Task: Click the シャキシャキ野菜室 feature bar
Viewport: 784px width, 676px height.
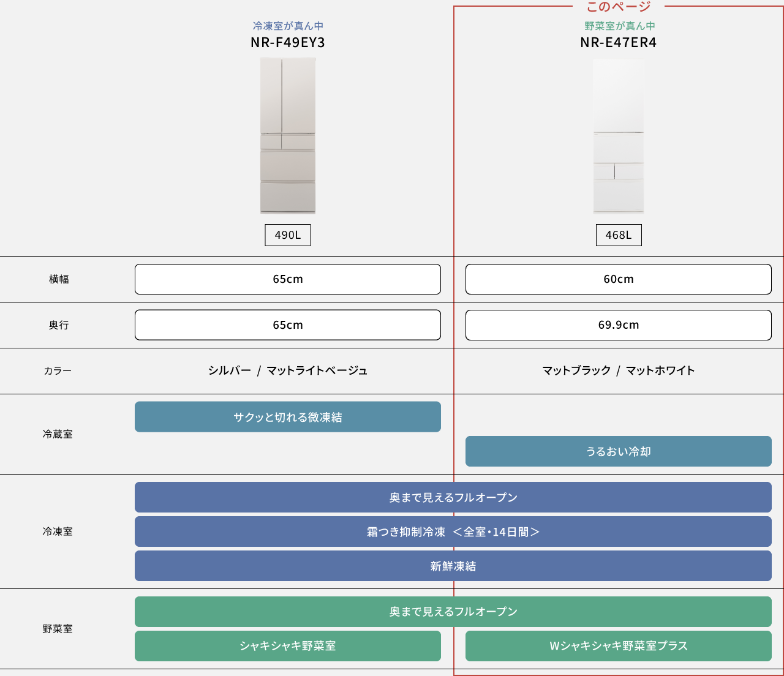Action: (x=288, y=646)
